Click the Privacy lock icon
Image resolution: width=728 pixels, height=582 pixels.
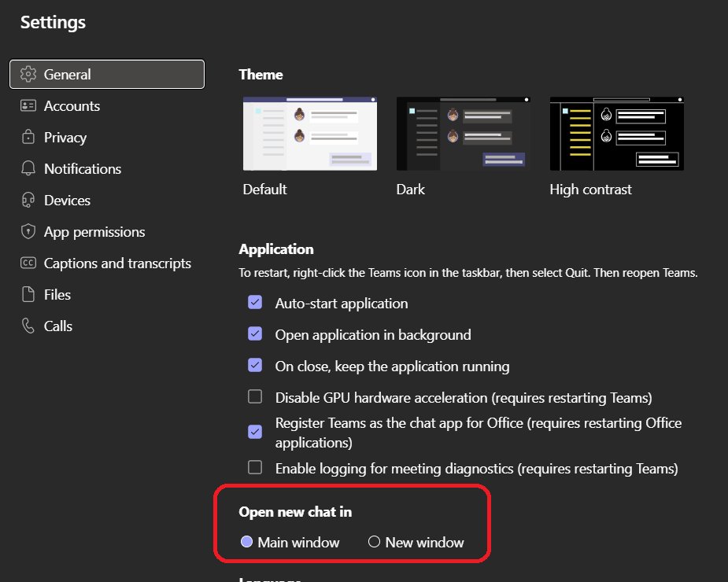[28, 138]
